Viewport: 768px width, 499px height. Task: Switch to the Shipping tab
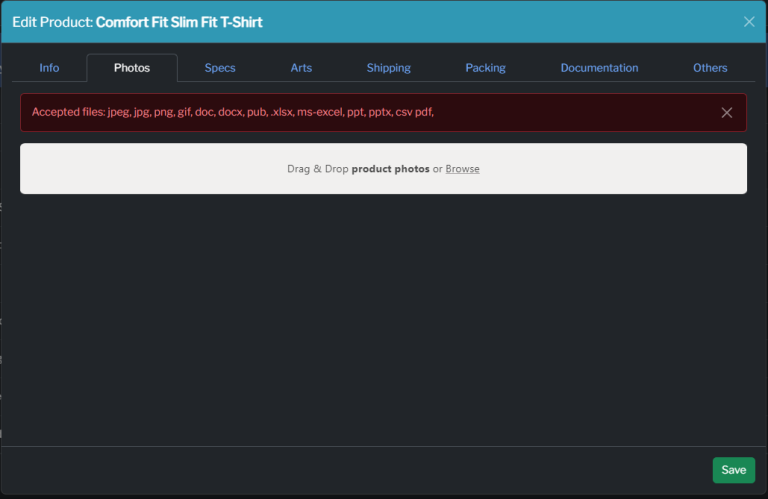[388, 68]
